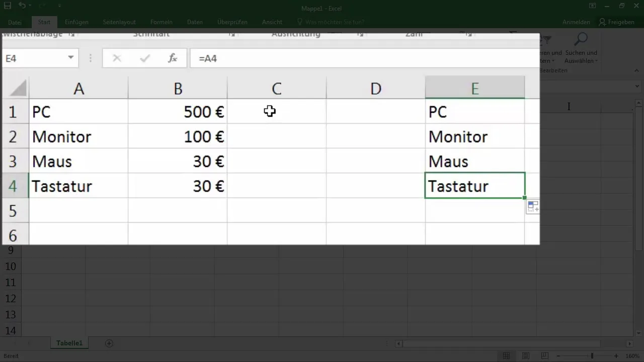Viewport: 644px width, 362px height.
Task: Open the ribbon display options icon
Action: (593, 6)
